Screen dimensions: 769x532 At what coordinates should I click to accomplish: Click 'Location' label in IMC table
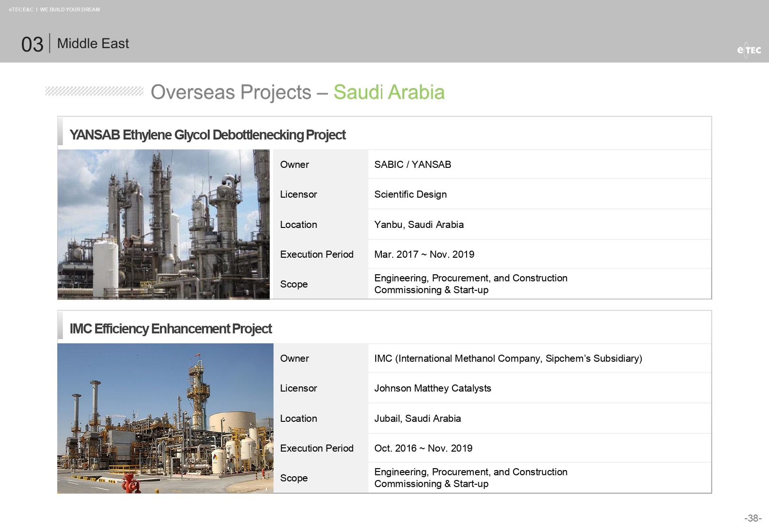pos(298,419)
